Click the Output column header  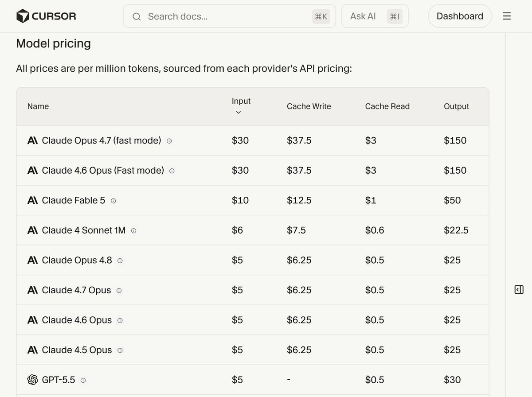pos(456,106)
